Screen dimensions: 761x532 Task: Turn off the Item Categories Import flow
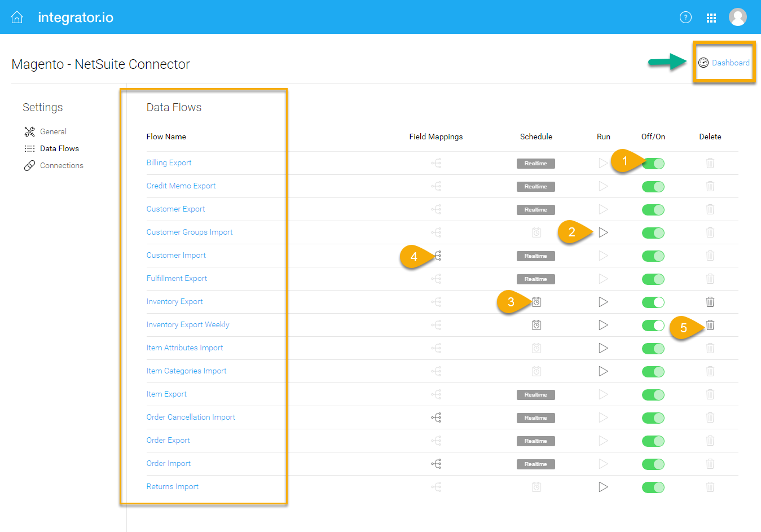coord(653,372)
